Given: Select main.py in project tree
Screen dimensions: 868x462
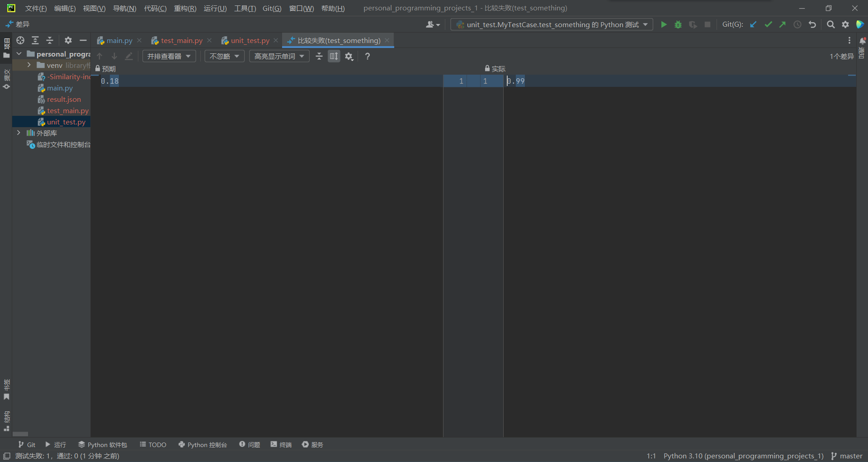Looking at the screenshot, I should click(60, 88).
